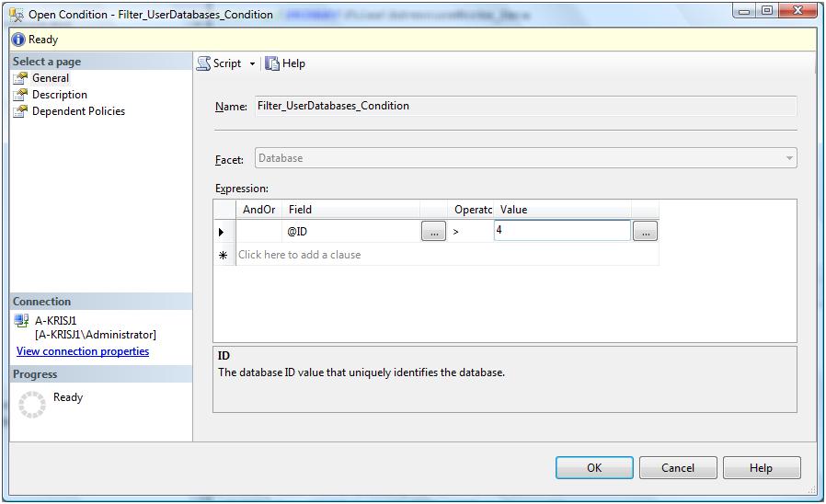Open the Field ellipsis editor button
Viewport: 826px width, 504px height.
[433, 231]
